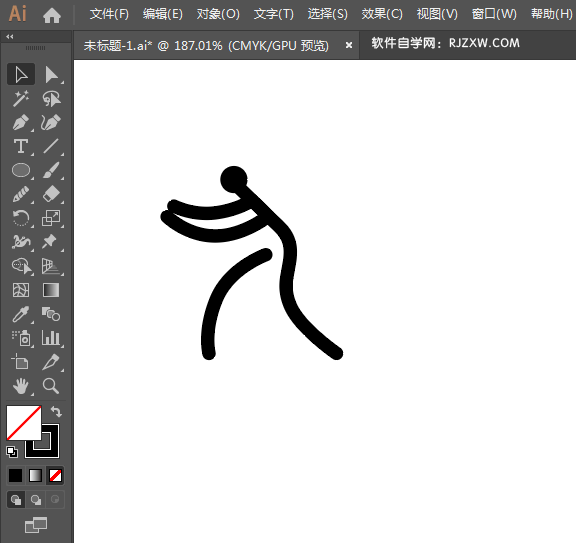Activate the Eyedropper tool
This screenshot has width=576, height=543.
pyautogui.click(x=21, y=314)
